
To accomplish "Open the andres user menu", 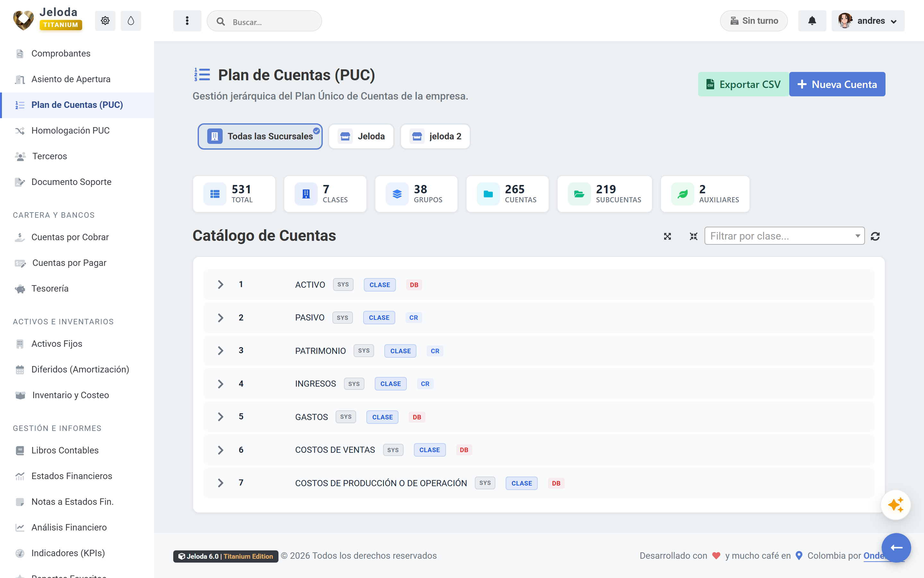I will (868, 21).
